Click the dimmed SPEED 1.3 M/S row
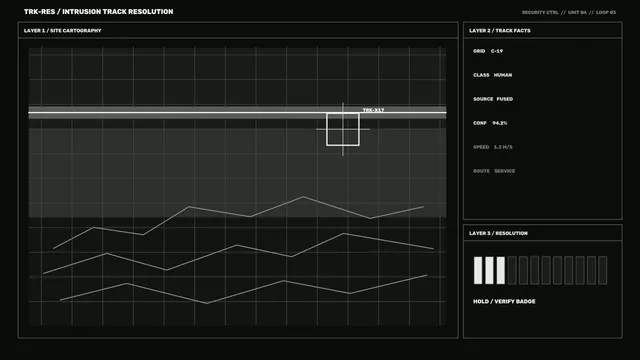Image resolution: width=640 pixels, height=360 pixels. (x=493, y=147)
